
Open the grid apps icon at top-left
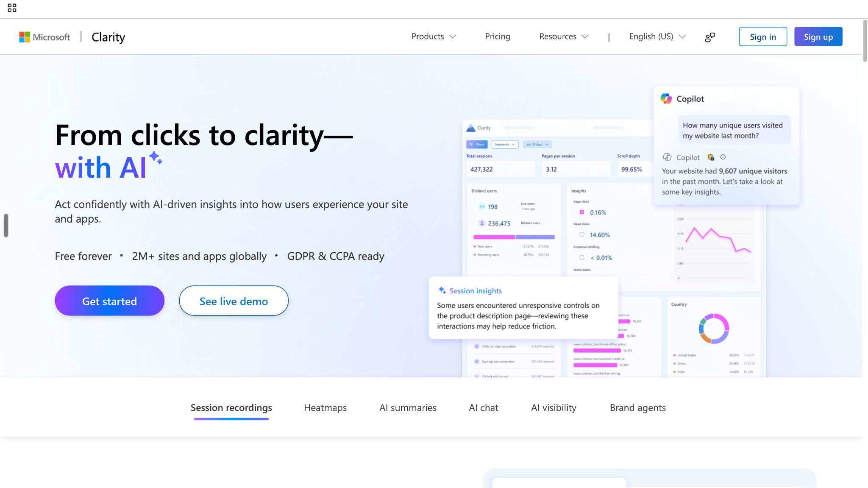12,8
